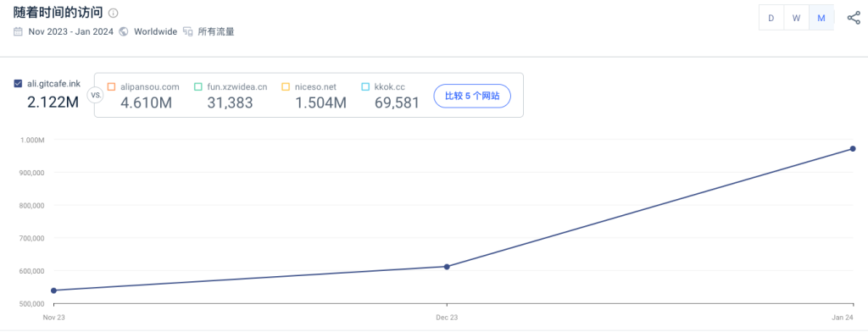The image size is (868, 332).
Task: Click the 600,000 y-axis label
Action: point(31,271)
